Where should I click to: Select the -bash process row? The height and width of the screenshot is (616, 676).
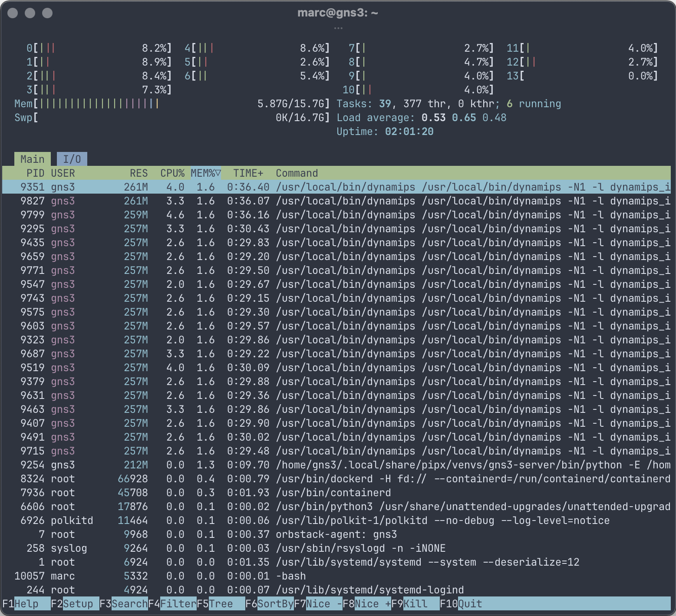336,576
